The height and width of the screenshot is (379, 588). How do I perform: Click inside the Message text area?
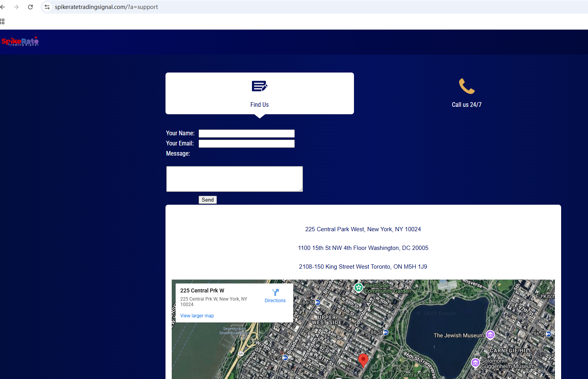pos(234,179)
